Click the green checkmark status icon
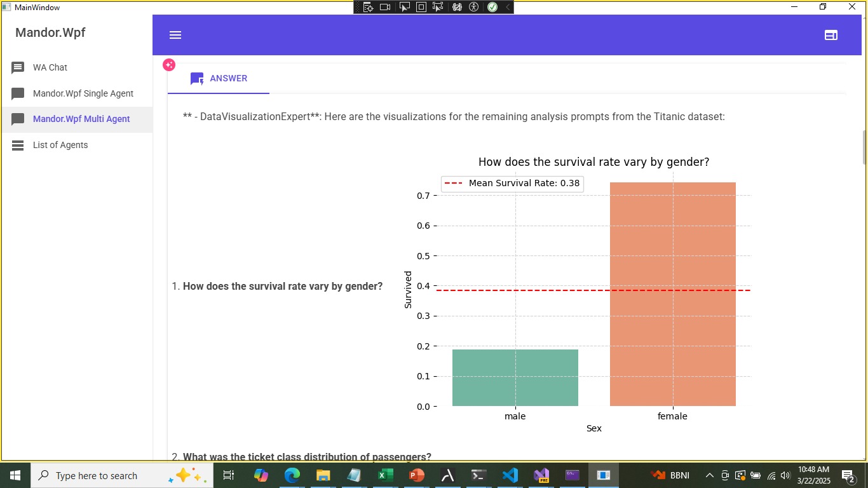 click(492, 7)
